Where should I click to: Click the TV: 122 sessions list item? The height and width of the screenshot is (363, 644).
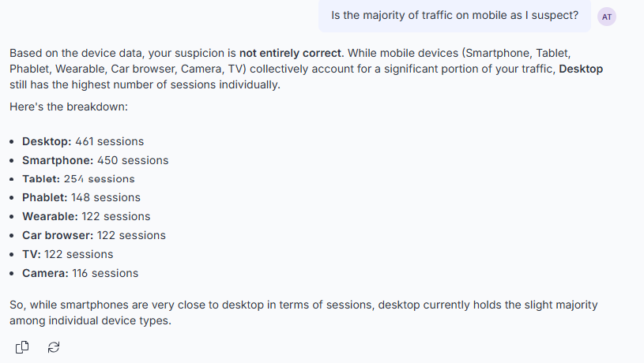(68, 254)
